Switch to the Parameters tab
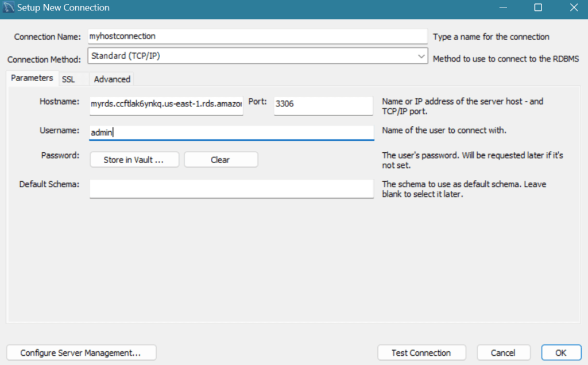The image size is (588, 365). 32,78
